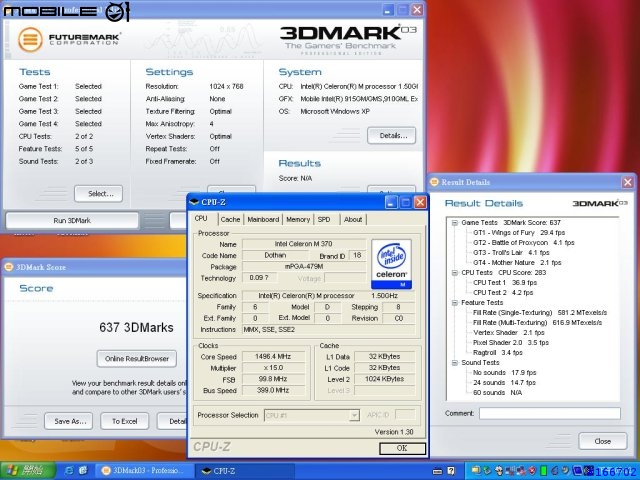This screenshot has height=480, width=640.
Task: Select GT3 - Troll's Lair row
Action: point(511,253)
